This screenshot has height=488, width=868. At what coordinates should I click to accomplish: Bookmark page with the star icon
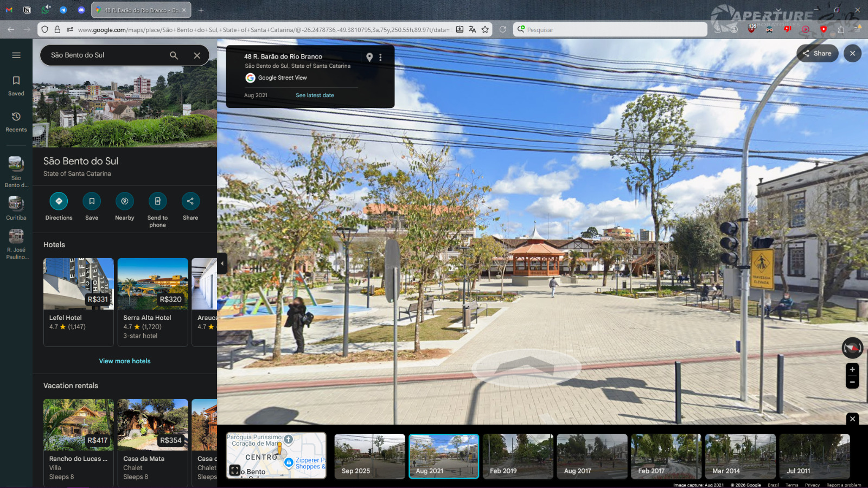(x=485, y=30)
